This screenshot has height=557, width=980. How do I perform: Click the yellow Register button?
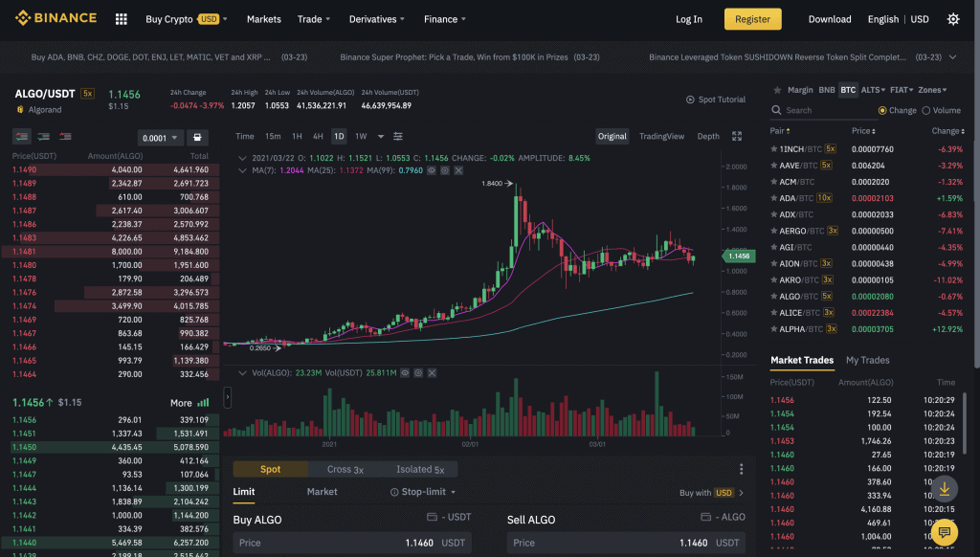752,19
